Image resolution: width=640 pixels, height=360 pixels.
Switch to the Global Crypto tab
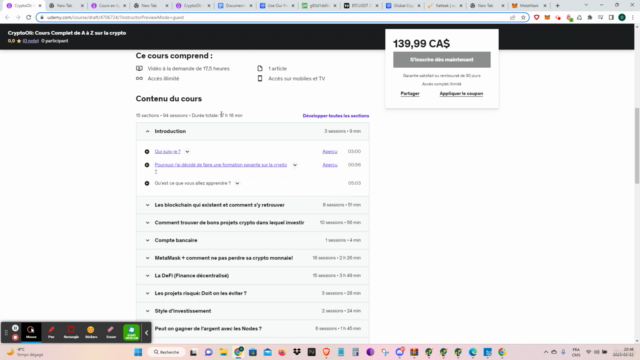[403, 6]
